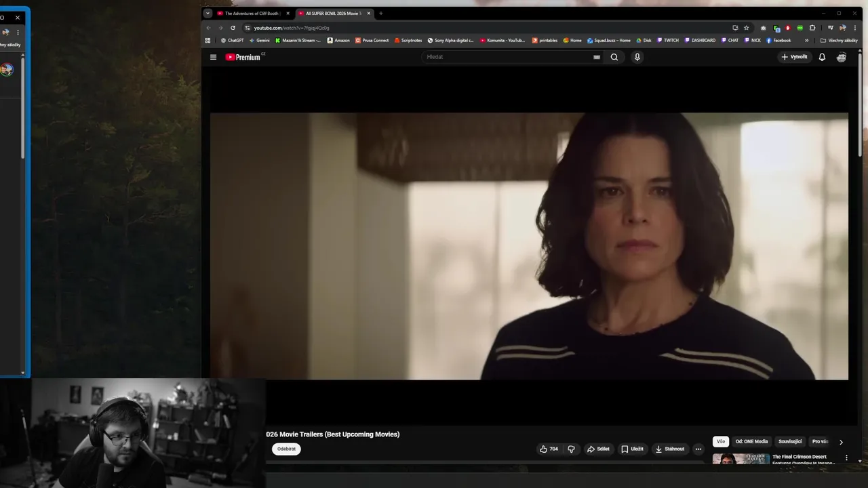Open the Scriptnotes bookmark
Screen dimensions: 868x488
[x=408, y=40]
